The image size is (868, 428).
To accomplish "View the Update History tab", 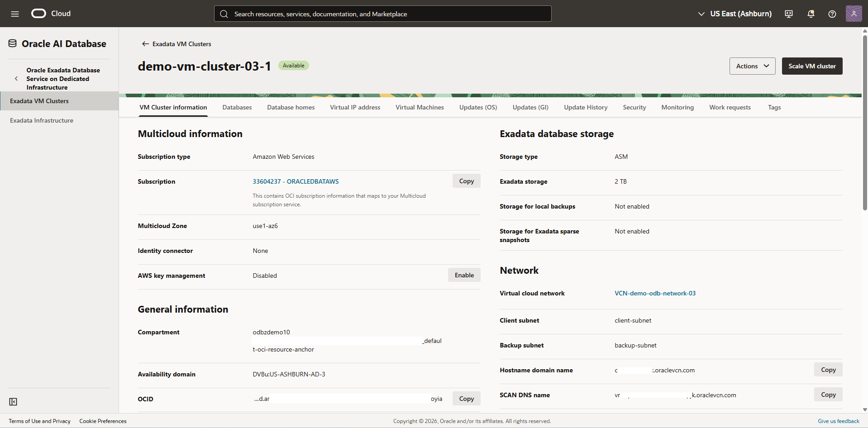I will pyautogui.click(x=586, y=107).
